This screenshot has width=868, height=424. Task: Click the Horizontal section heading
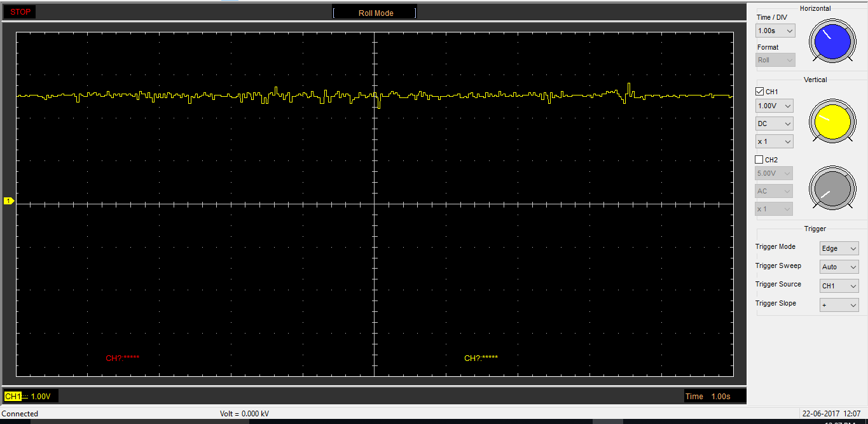[x=815, y=8]
